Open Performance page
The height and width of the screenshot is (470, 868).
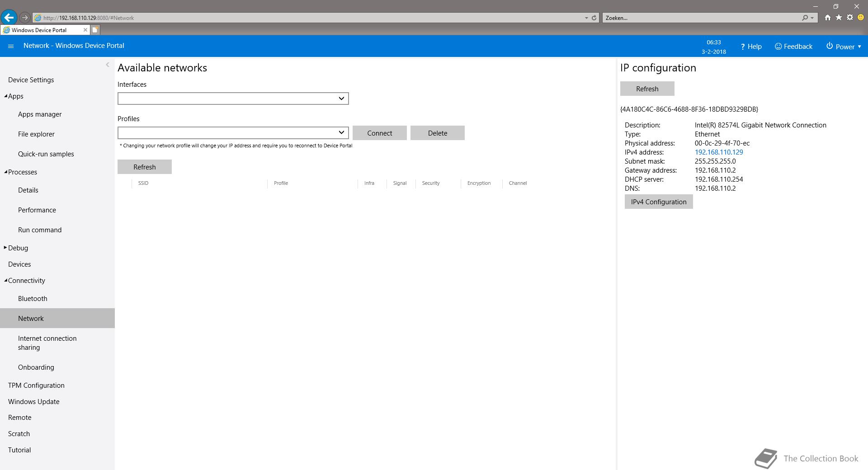click(x=37, y=210)
